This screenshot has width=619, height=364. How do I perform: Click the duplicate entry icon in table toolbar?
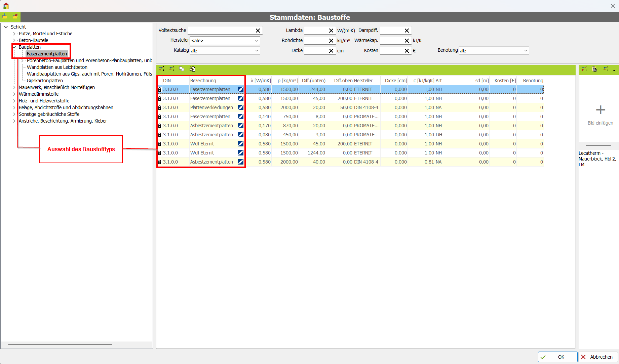point(182,69)
